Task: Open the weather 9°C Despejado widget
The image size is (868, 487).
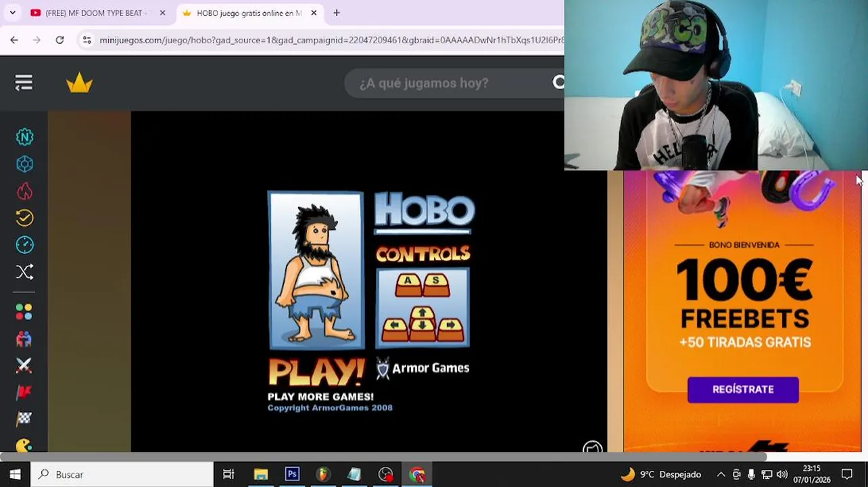Action: point(661,474)
